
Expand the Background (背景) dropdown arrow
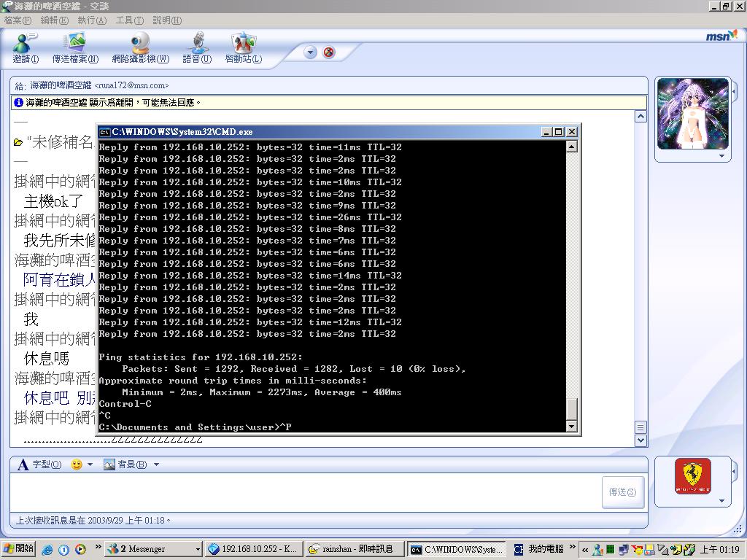pyautogui.click(x=156, y=464)
